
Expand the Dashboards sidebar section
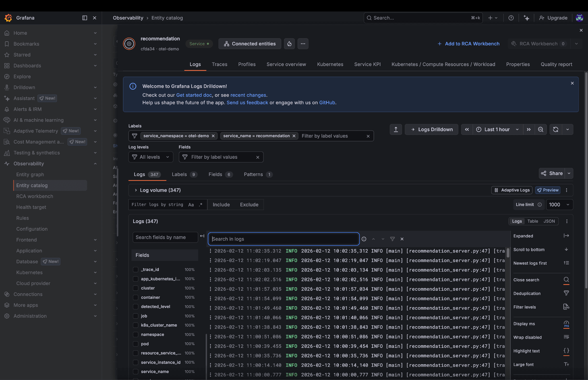[x=95, y=66]
